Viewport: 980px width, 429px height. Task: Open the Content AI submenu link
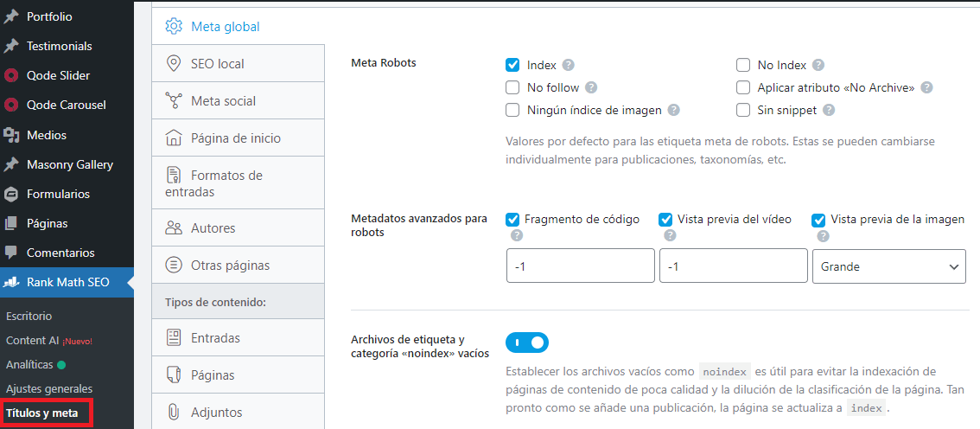(x=31, y=340)
